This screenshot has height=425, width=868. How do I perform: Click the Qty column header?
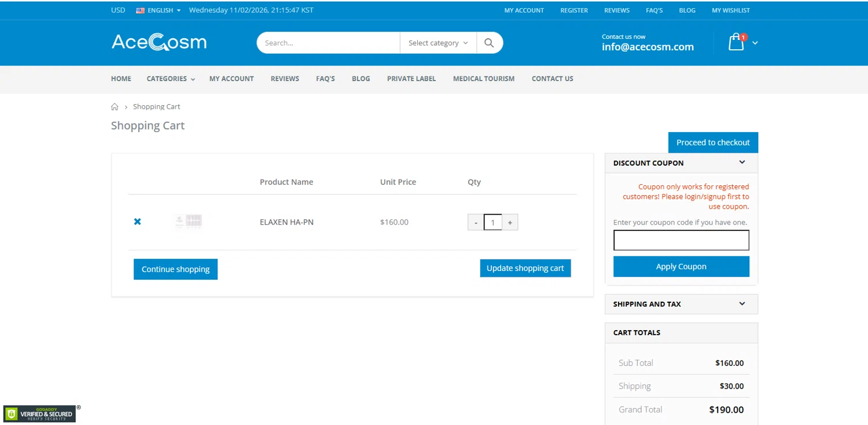[474, 182]
